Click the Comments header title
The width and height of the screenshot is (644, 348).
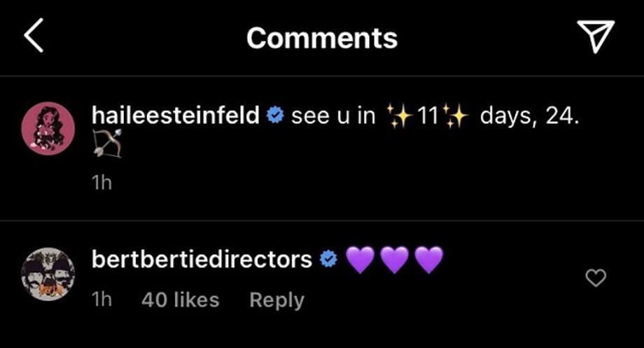322,37
